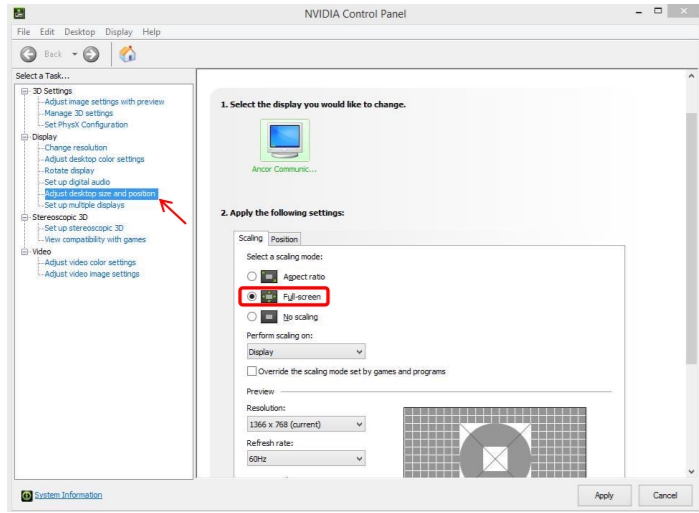Viewport: 699px width, 513px height.
Task: Open Set up digital audio
Action: click(77, 182)
